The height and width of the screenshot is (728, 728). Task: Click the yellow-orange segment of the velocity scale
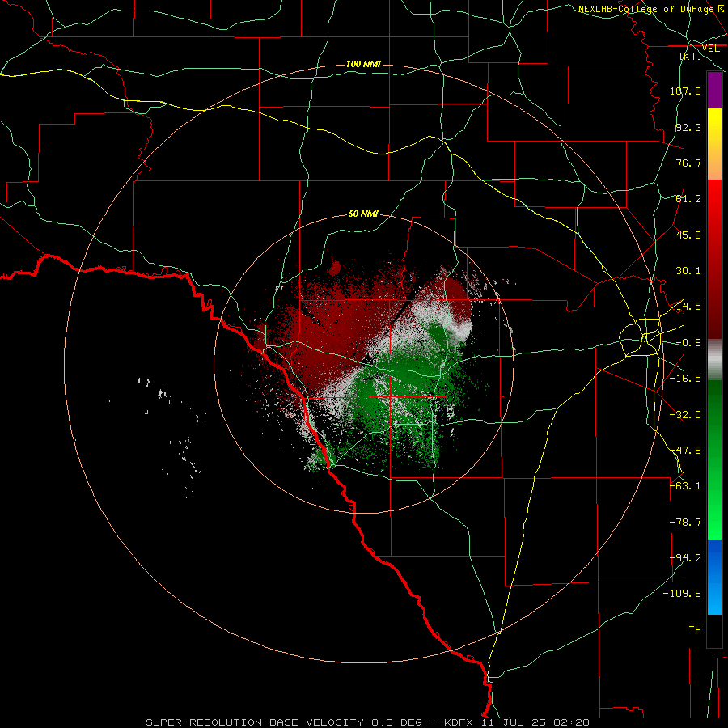pyautogui.click(x=714, y=144)
